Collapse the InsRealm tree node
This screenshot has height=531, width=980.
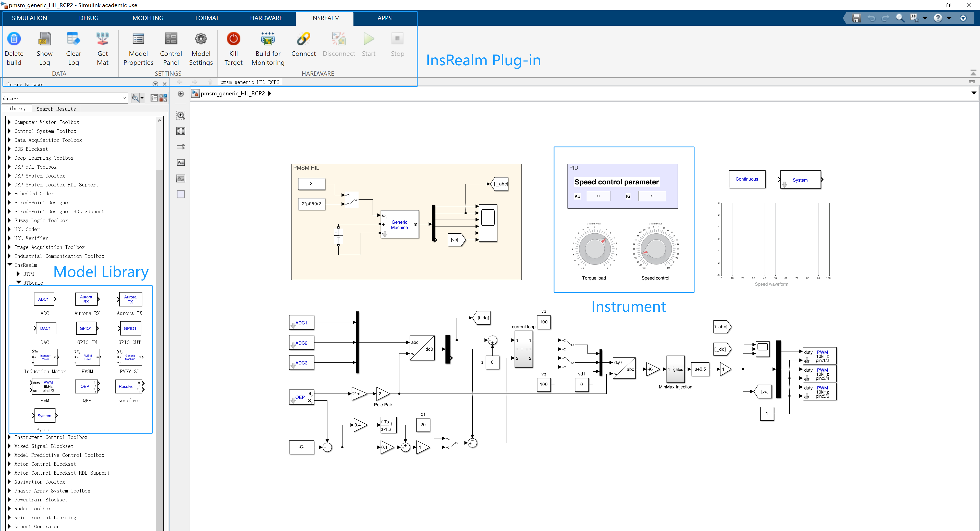coord(9,265)
